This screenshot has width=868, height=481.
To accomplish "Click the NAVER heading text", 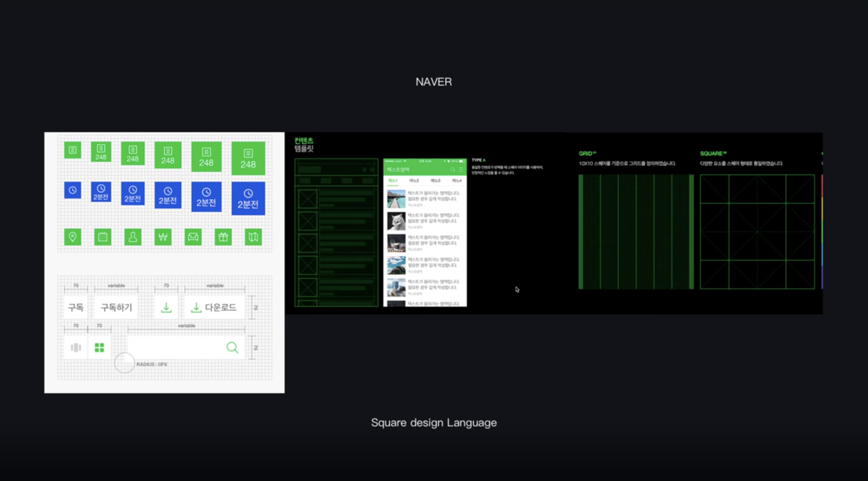I will (434, 82).
